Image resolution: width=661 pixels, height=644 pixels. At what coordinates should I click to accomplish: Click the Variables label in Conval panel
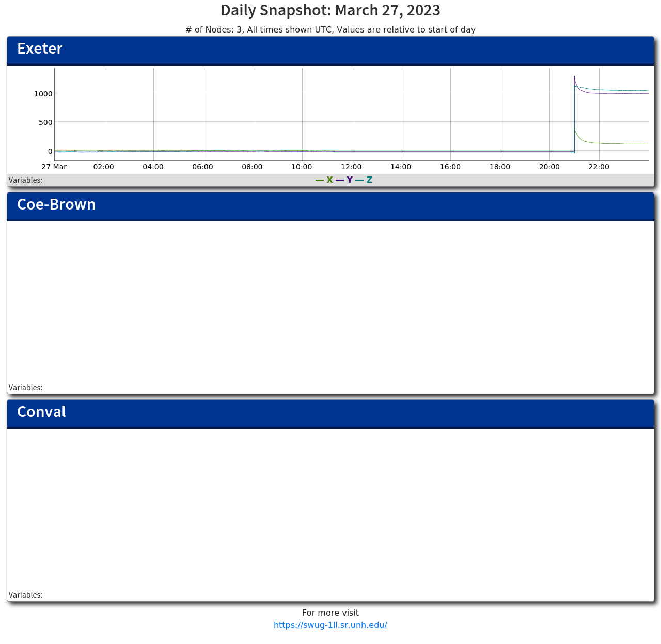click(x=25, y=595)
